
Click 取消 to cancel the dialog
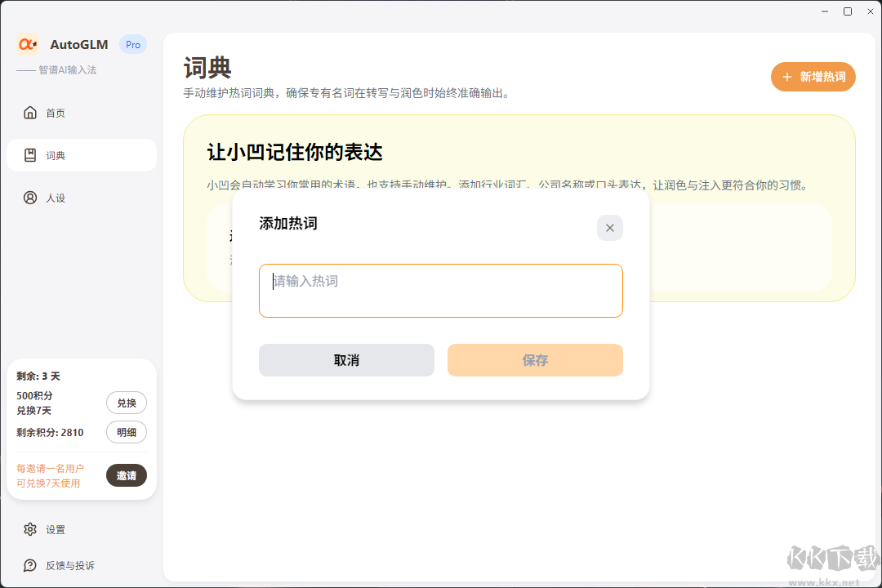pos(346,360)
